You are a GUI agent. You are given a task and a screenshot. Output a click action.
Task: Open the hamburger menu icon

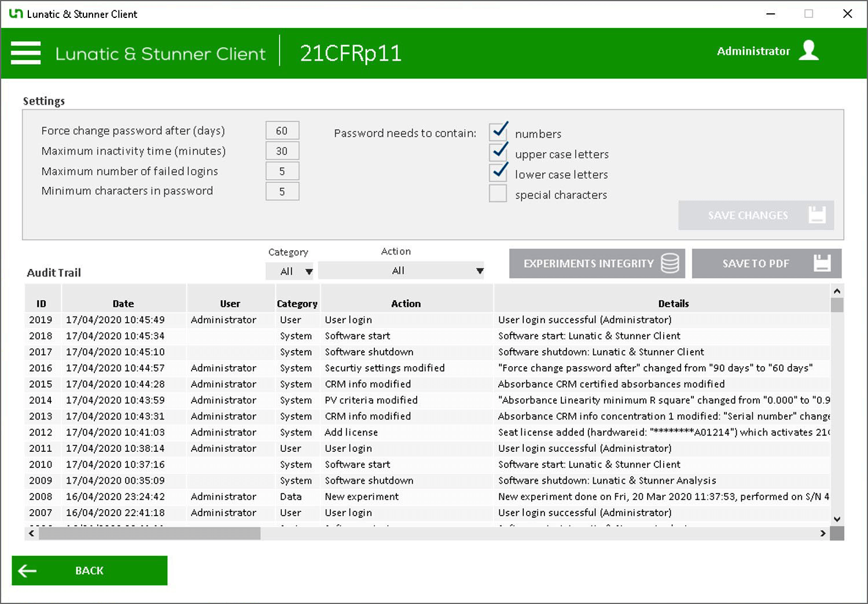pos(26,53)
